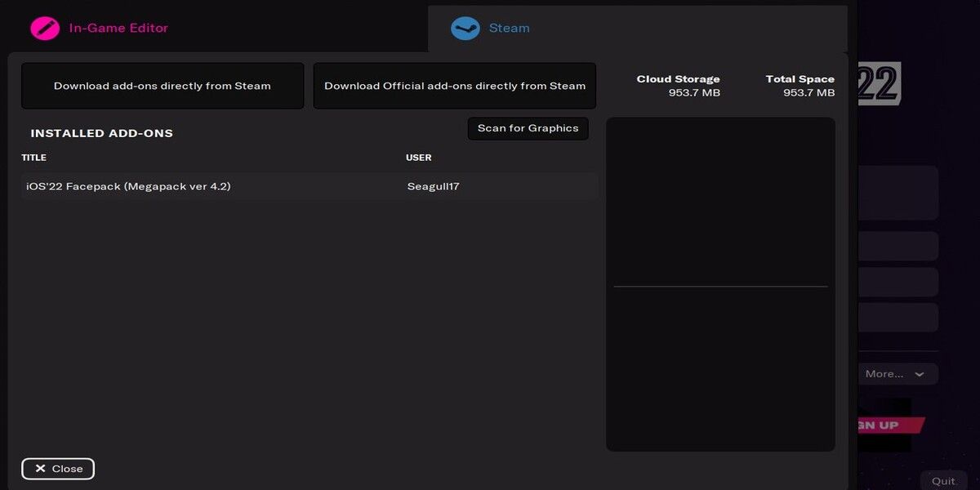The width and height of the screenshot is (980, 490).
Task: Click the blue Steam logo icon
Action: [465, 28]
